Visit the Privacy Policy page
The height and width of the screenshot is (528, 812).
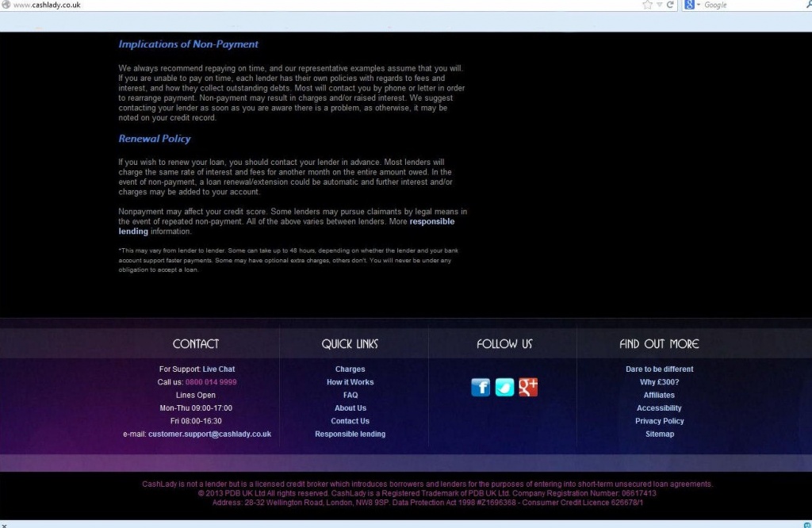(659, 421)
